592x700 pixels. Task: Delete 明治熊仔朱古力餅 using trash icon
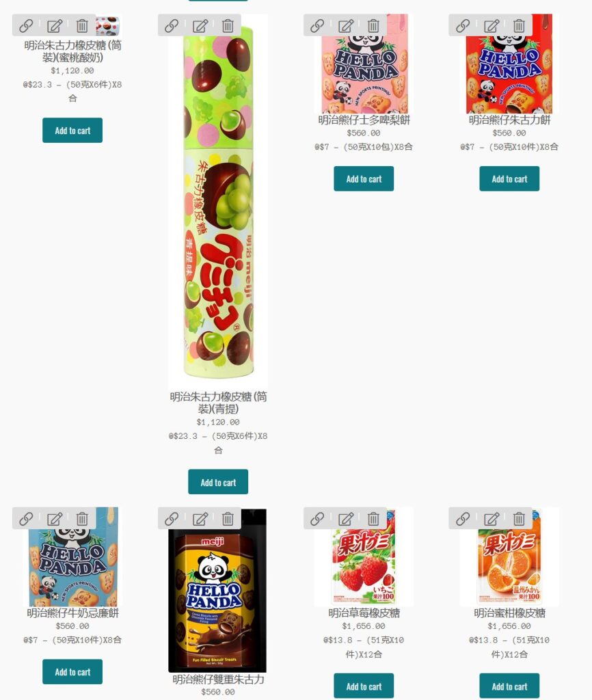[519, 26]
